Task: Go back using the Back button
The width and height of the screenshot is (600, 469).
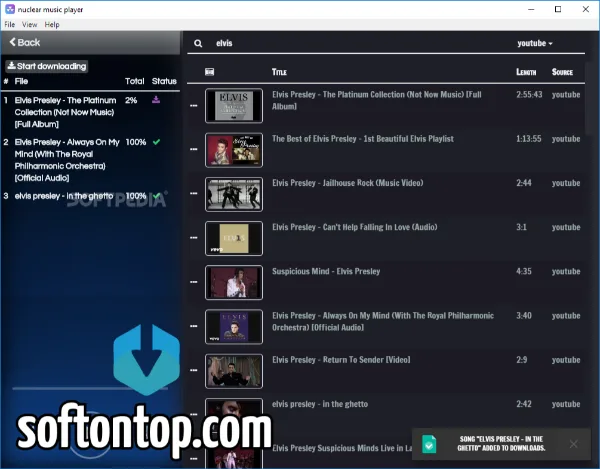Action: coord(25,42)
